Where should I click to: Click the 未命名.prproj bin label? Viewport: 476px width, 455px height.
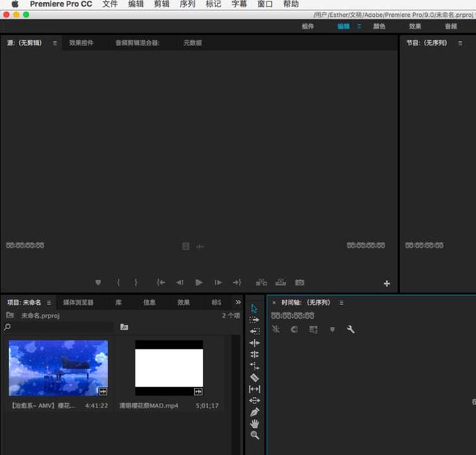click(40, 315)
